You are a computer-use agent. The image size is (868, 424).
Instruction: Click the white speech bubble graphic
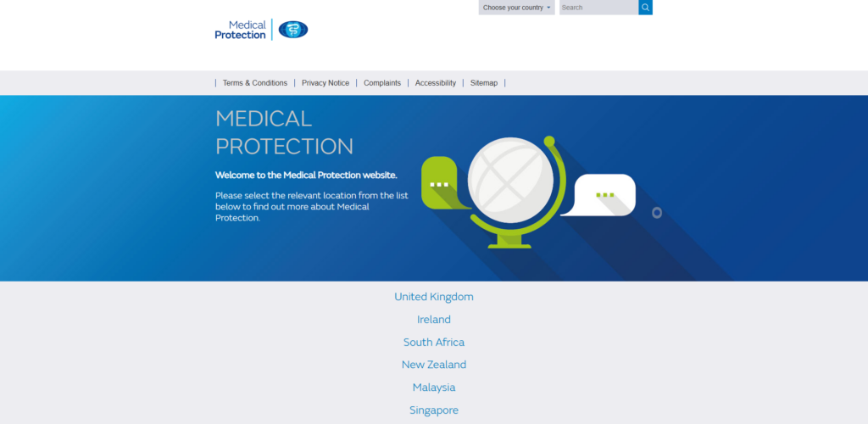[x=599, y=195]
